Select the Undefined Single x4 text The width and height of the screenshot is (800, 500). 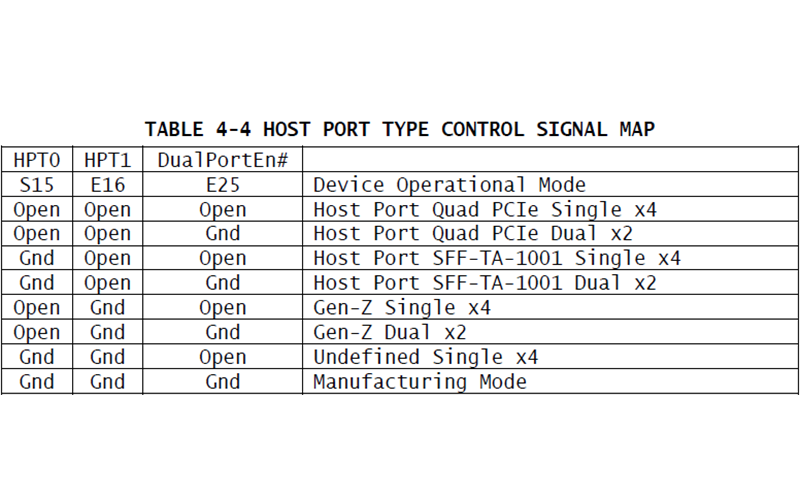click(x=426, y=357)
